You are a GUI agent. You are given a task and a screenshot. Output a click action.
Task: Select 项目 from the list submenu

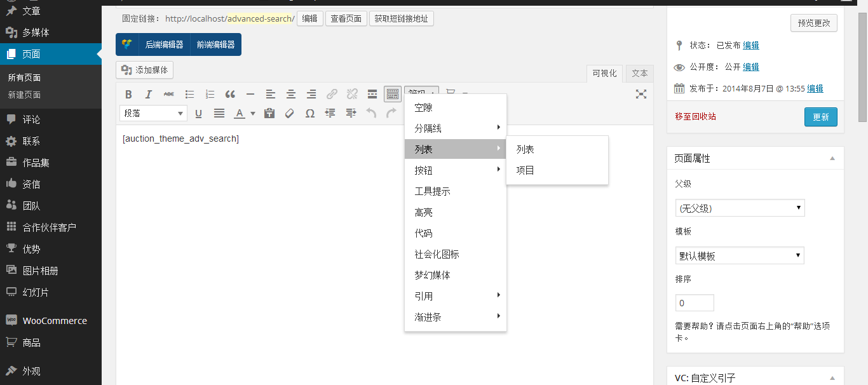(526, 170)
